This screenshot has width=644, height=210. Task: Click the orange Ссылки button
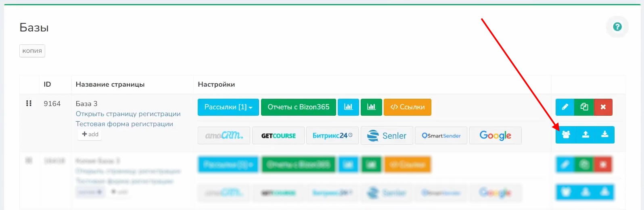[407, 107]
